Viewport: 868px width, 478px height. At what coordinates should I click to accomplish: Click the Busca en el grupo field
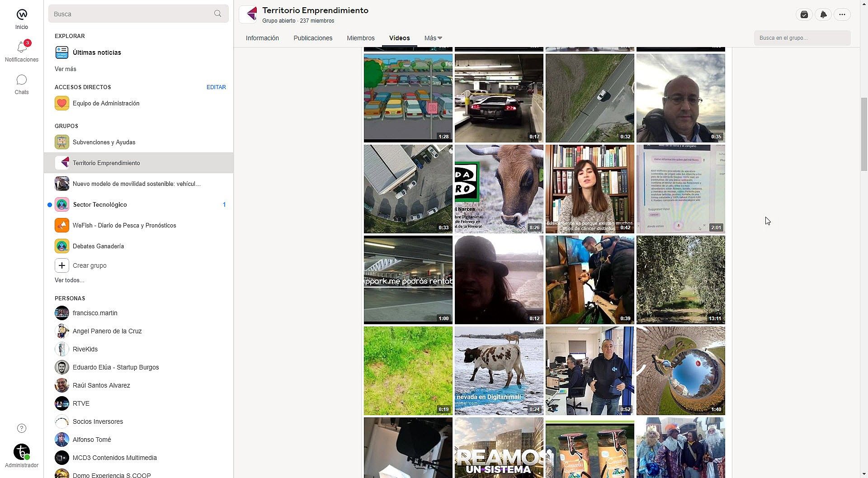[x=802, y=38]
